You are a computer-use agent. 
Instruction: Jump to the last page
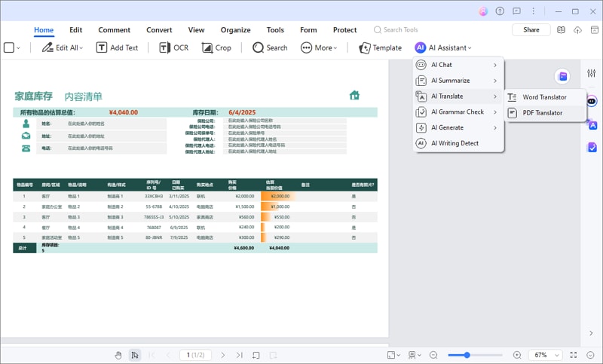click(239, 355)
